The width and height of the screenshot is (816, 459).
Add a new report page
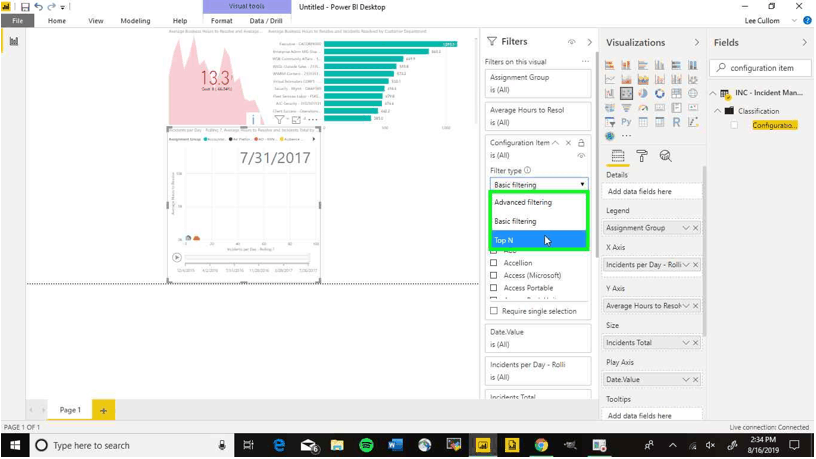tap(104, 411)
